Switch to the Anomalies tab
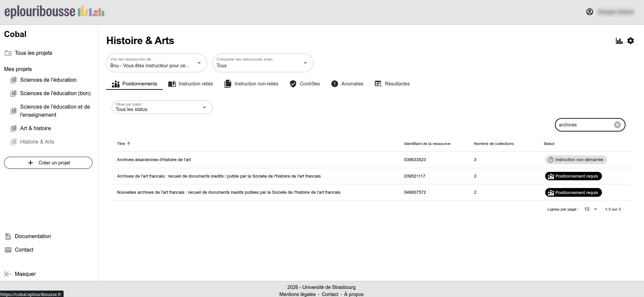This screenshot has height=297, width=644. 347,84
